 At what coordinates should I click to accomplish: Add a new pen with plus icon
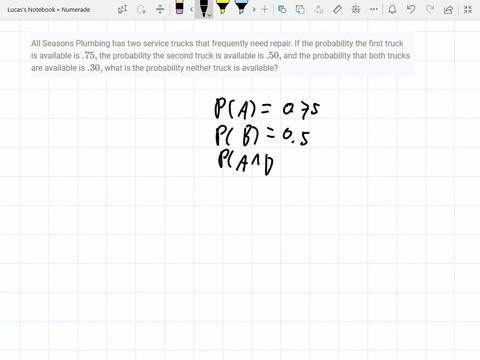pos(264,9)
